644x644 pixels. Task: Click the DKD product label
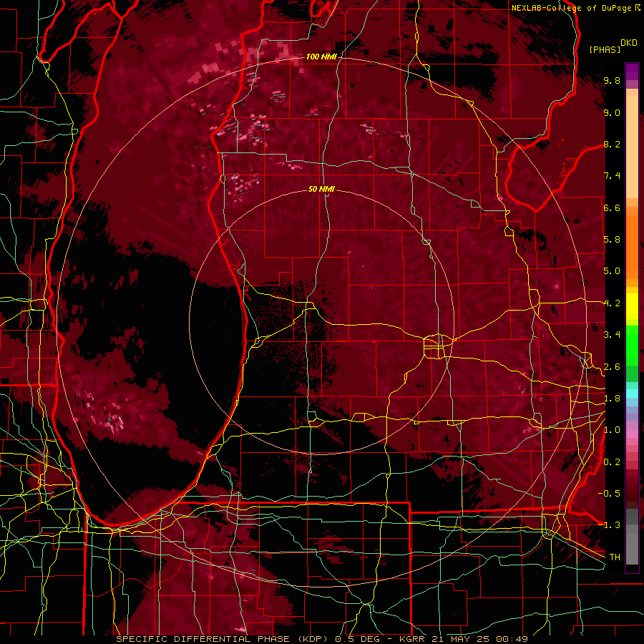629,43
